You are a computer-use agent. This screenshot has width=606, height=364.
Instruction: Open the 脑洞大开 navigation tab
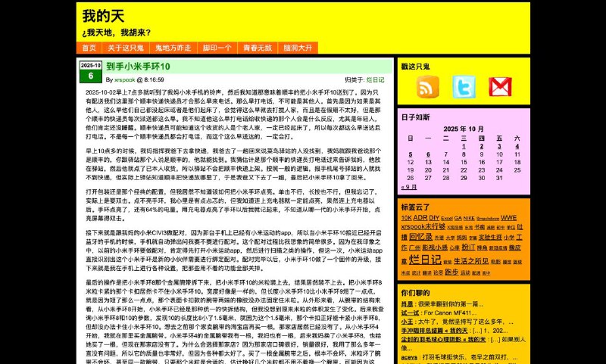pyautogui.click(x=298, y=48)
